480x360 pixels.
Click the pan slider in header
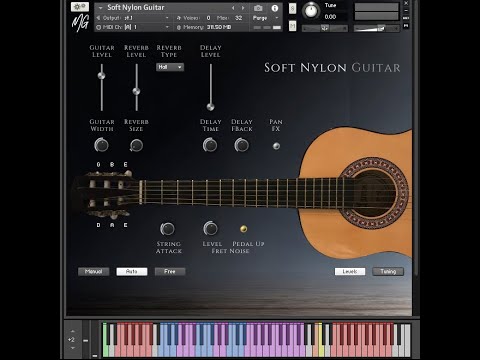[x=325, y=29]
